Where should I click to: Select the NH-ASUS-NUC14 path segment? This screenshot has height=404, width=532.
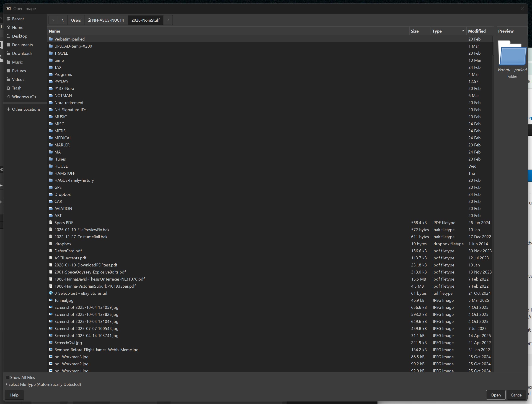pyautogui.click(x=106, y=20)
